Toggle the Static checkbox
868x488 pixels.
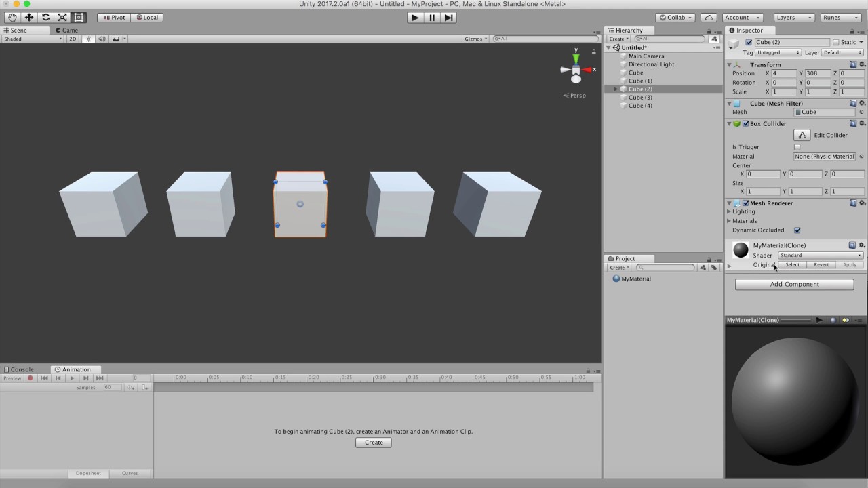click(x=836, y=42)
